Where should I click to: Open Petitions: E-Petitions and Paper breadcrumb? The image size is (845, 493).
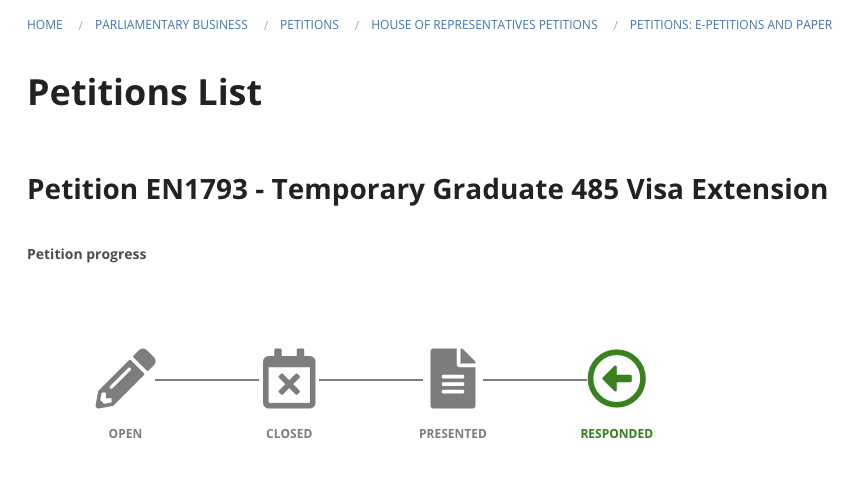pos(731,25)
